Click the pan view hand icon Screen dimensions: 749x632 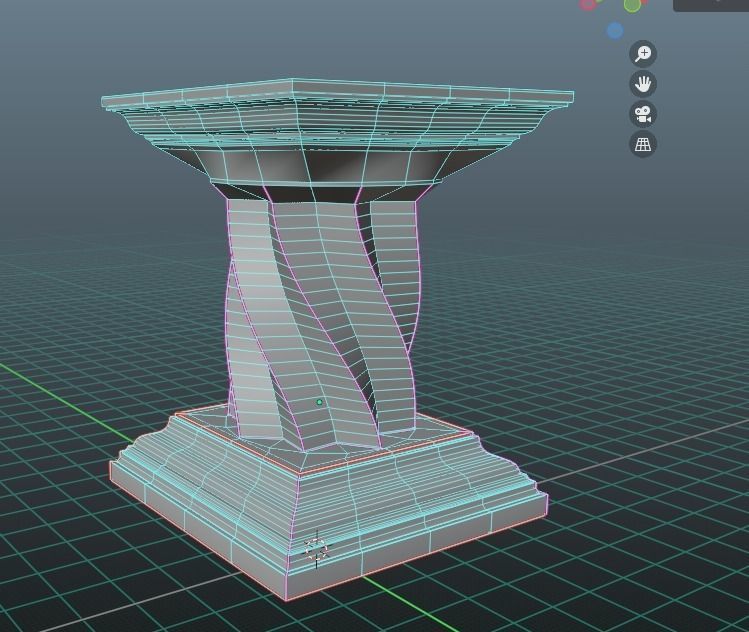pos(643,84)
